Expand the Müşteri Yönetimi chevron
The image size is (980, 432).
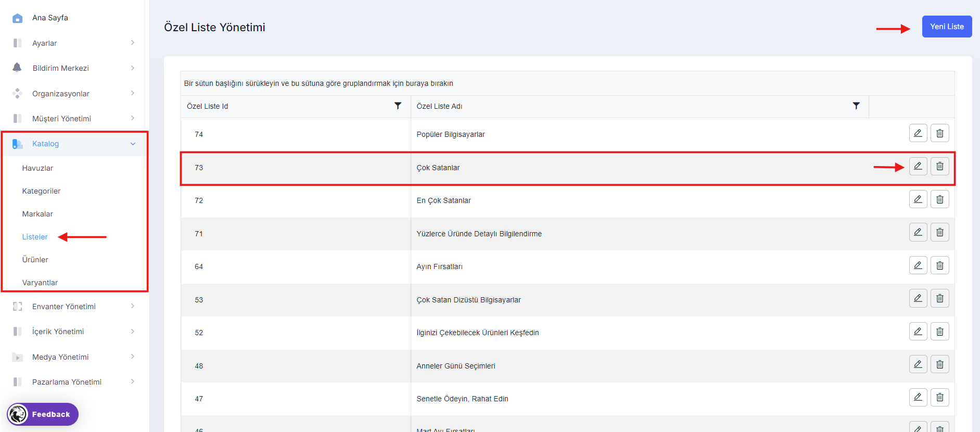coord(133,118)
